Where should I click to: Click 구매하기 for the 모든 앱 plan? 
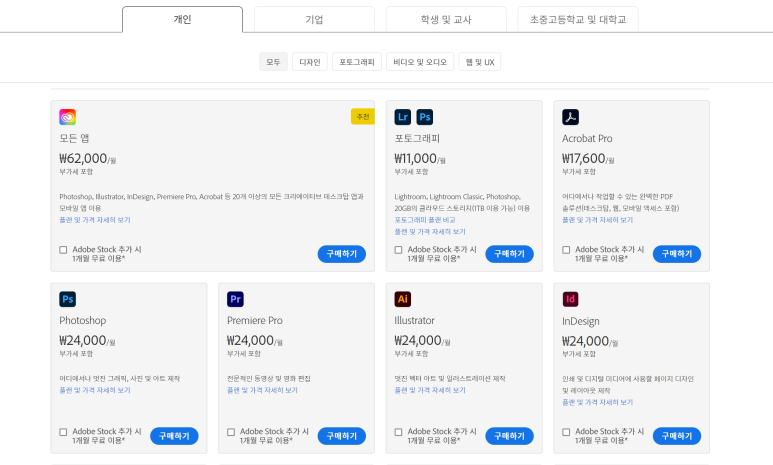[x=342, y=254]
